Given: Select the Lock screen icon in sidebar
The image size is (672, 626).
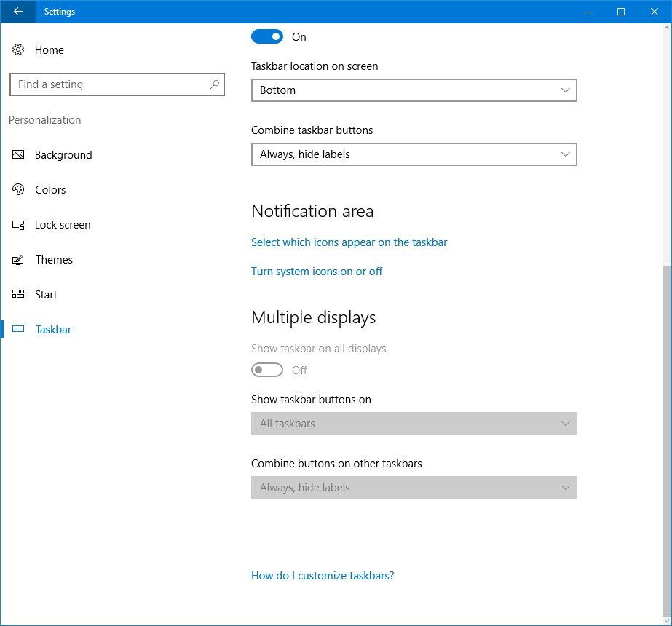Looking at the screenshot, I should (17, 224).
